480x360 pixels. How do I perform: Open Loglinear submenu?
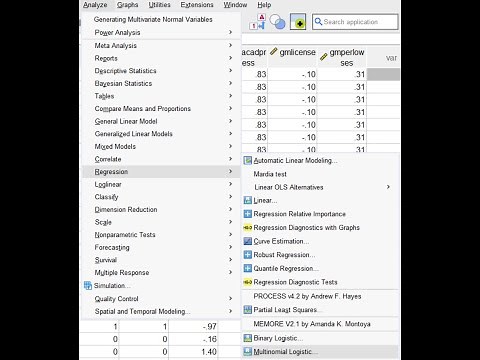tap(161, 184)
